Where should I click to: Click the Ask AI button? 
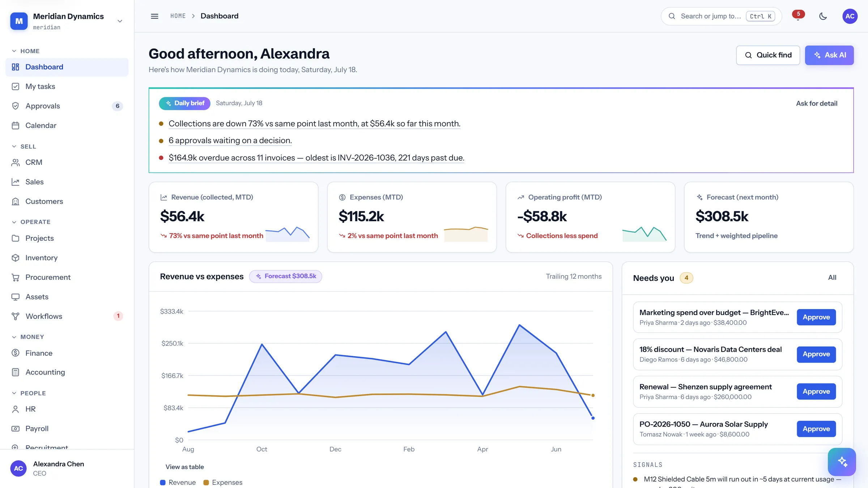(829, 55)
